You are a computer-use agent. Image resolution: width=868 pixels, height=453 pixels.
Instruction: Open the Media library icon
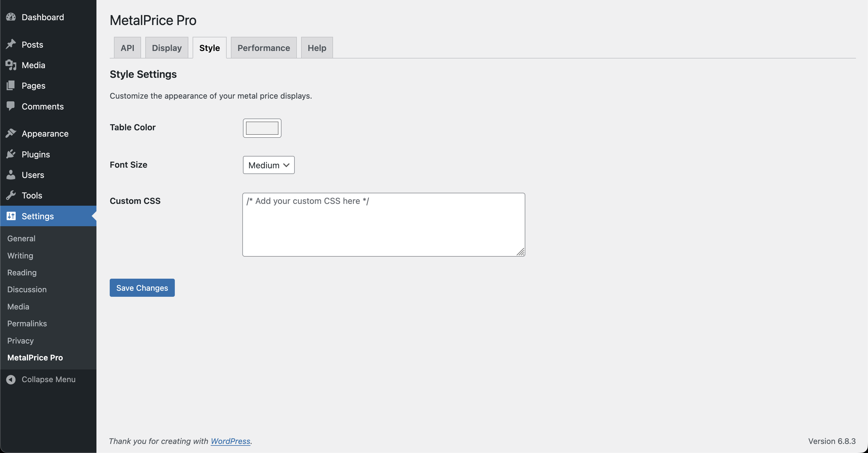pyautogui.click(x=11, y=65)
